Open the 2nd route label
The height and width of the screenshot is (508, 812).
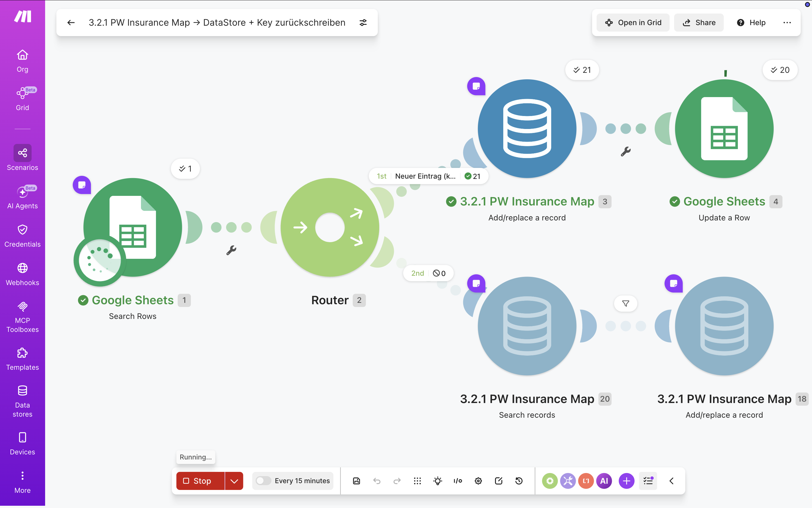click(428, 273)
